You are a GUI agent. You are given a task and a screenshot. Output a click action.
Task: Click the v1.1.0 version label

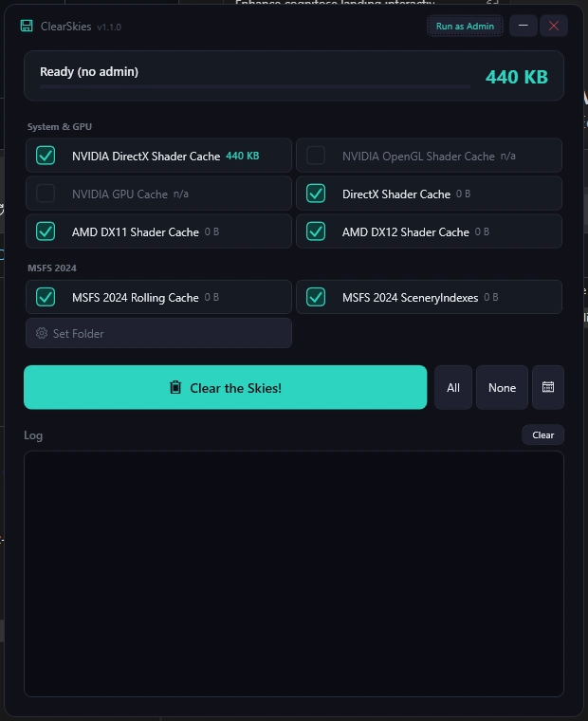[109, 28]
